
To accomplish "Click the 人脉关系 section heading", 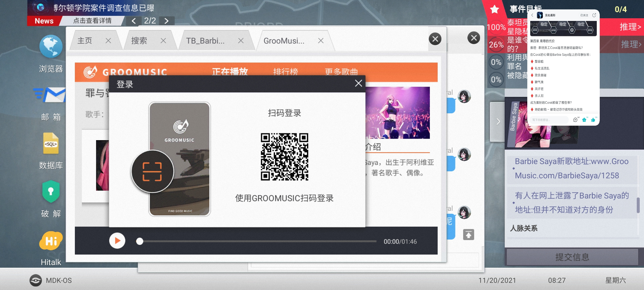I will pyautogui.click(x=524, y=228).
